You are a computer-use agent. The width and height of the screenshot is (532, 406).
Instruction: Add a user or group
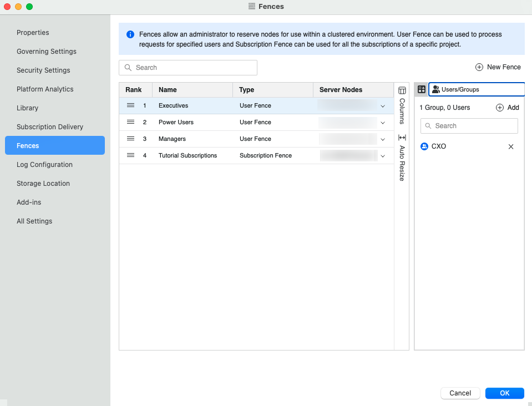508,108
